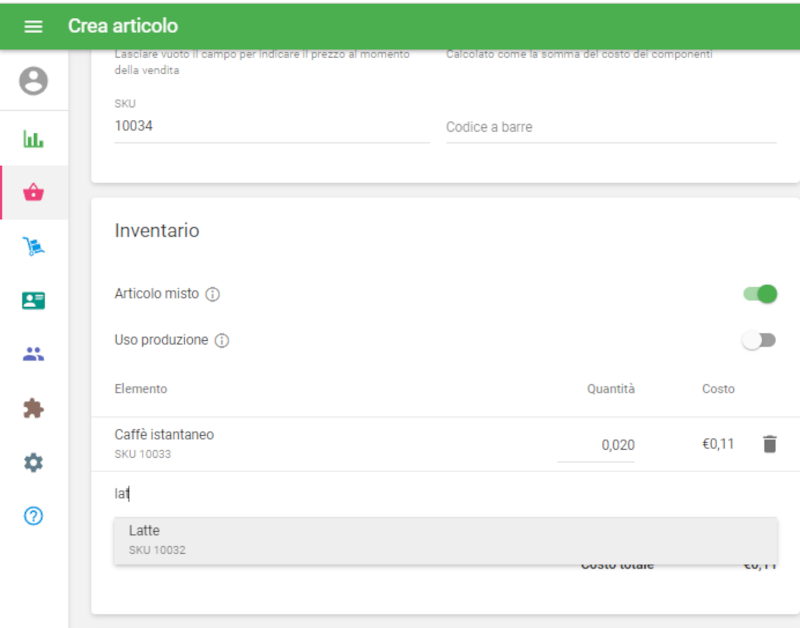This screenshot has width=800, height=628.
Task: Open the hamburger navigation menu
Action: point(33,26)
